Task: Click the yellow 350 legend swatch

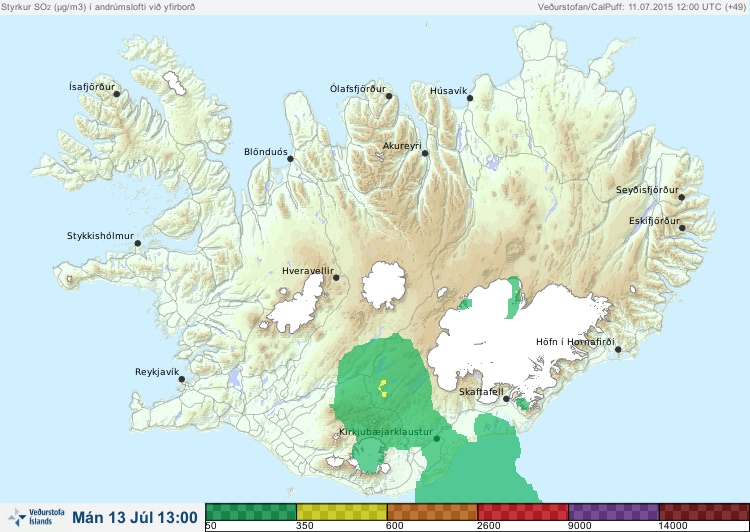Action: [x=342, y=512]
